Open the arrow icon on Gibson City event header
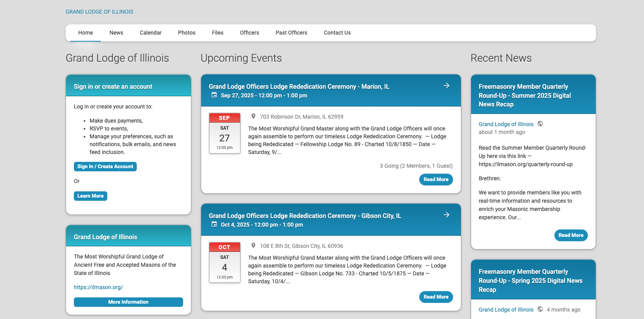Screen dimensions: 644x319 click(x=446, y=215)
